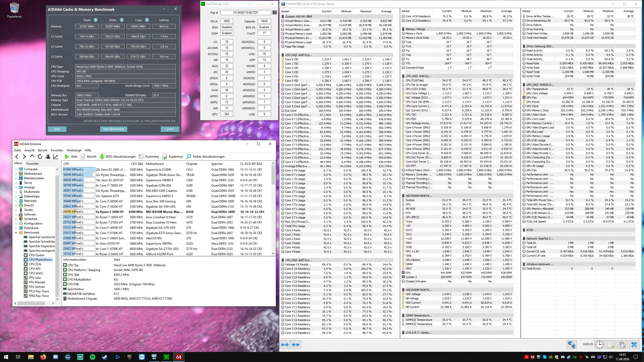Click HWiNFO collapse columns arrows button

[x=296, y=345]
